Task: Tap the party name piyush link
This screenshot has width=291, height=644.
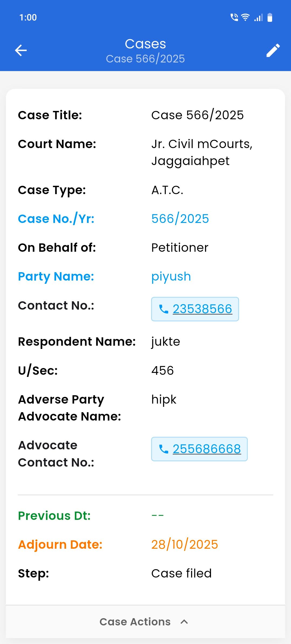Action: tap(171, 276)
